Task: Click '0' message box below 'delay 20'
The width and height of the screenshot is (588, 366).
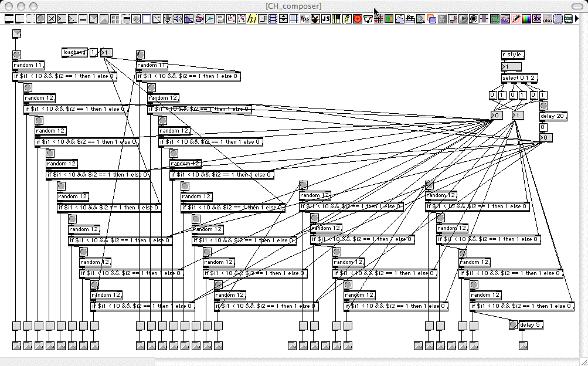Action: [543, 127]
